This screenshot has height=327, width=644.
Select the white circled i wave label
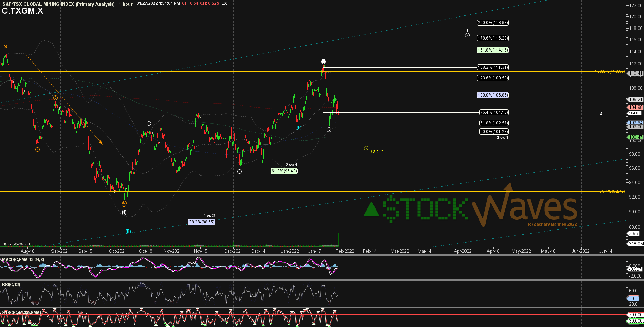(149, 123)
